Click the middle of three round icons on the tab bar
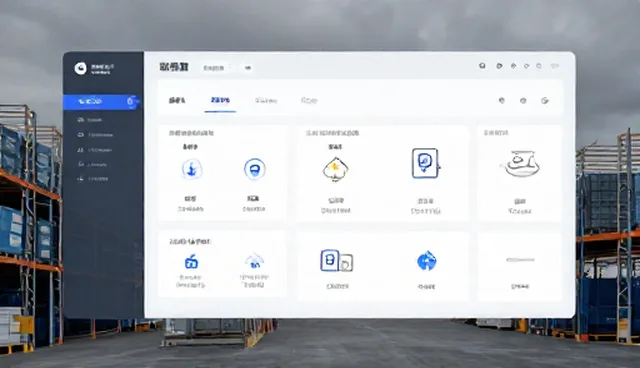The height and width of the screenshot is (368, 640). click(x=523, y=100)
